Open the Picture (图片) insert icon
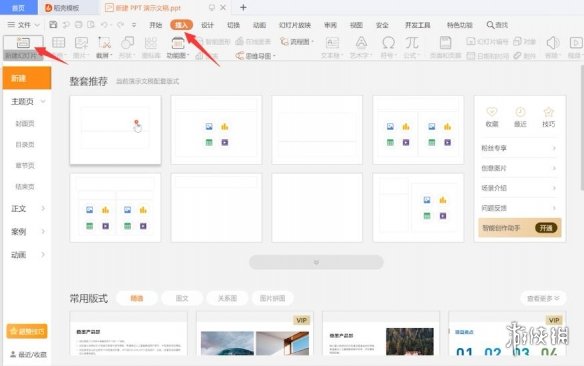 (81, 42)
